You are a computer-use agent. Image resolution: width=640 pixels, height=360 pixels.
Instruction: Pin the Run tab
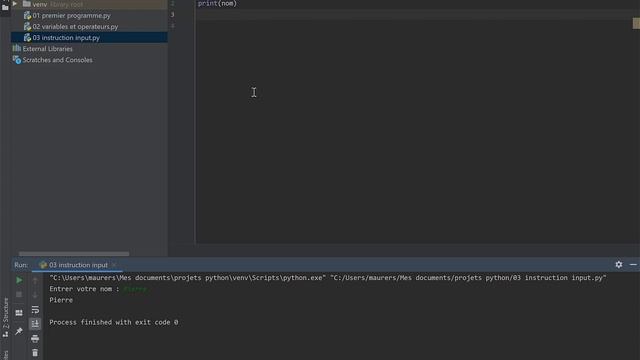tap(19, 331)
